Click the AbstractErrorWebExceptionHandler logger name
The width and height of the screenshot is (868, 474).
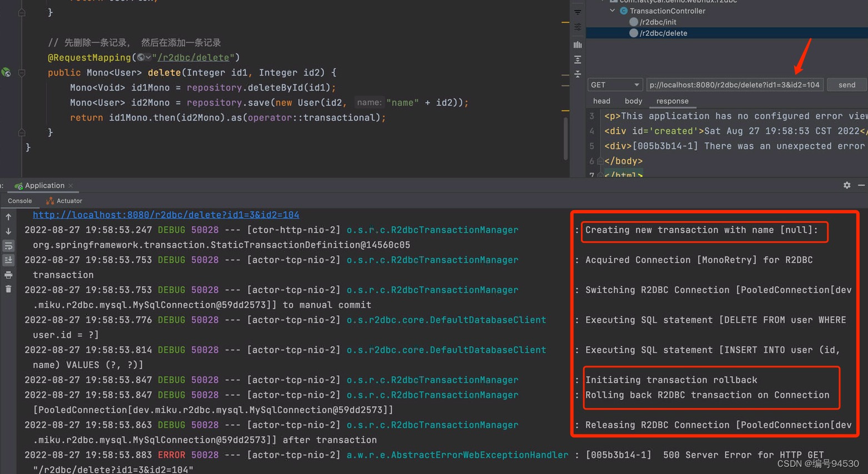[x=458, y=455]
